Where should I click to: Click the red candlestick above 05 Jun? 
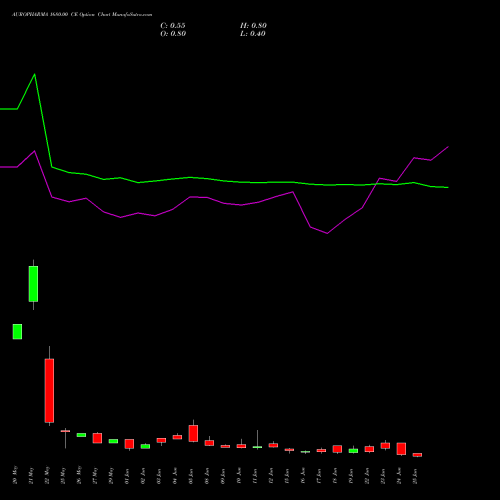[193, 433]
